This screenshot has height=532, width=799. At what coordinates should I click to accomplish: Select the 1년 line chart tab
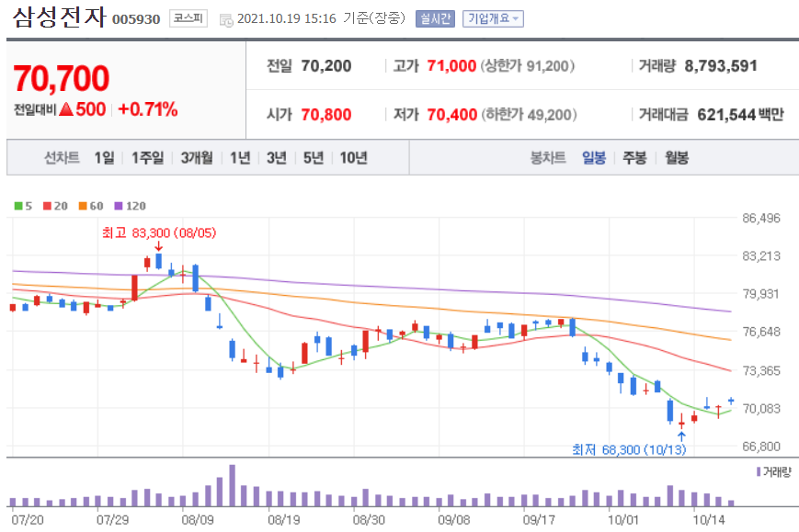(239, 158)
